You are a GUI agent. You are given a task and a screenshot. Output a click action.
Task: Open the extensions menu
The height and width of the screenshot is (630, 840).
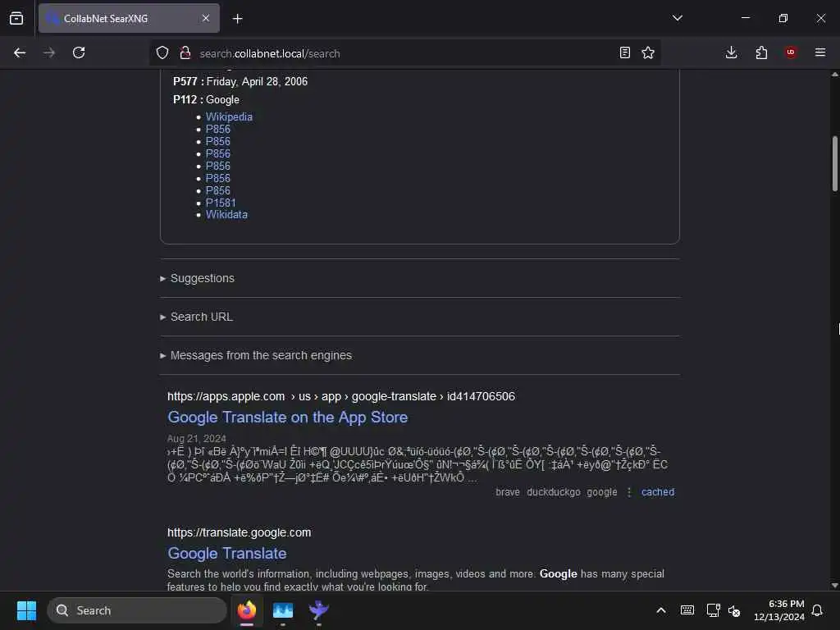(761, 52)
